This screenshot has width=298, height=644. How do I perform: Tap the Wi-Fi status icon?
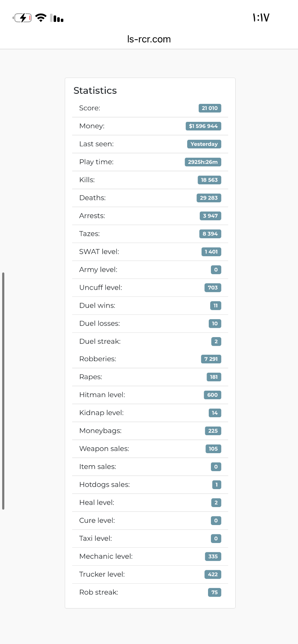coord(41,18)
